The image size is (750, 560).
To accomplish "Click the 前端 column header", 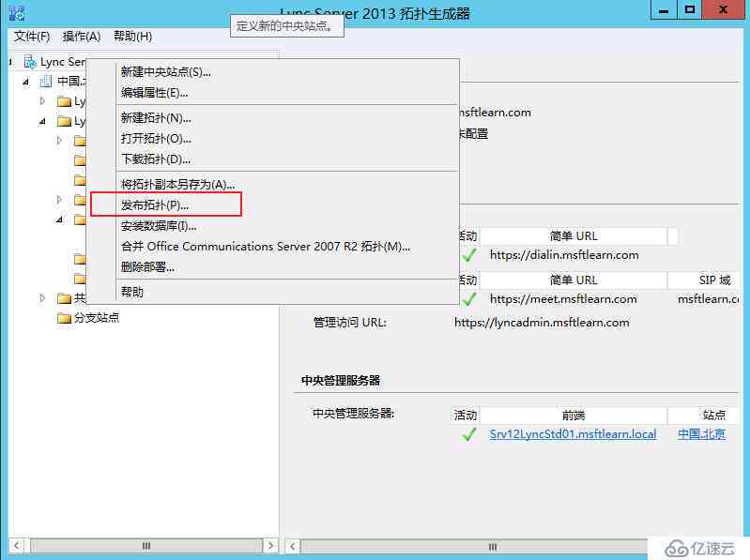I will [573, 415].
